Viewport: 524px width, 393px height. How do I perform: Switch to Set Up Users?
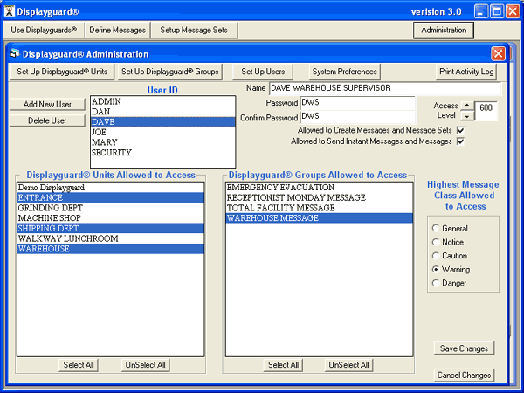(x=263, y=72)
